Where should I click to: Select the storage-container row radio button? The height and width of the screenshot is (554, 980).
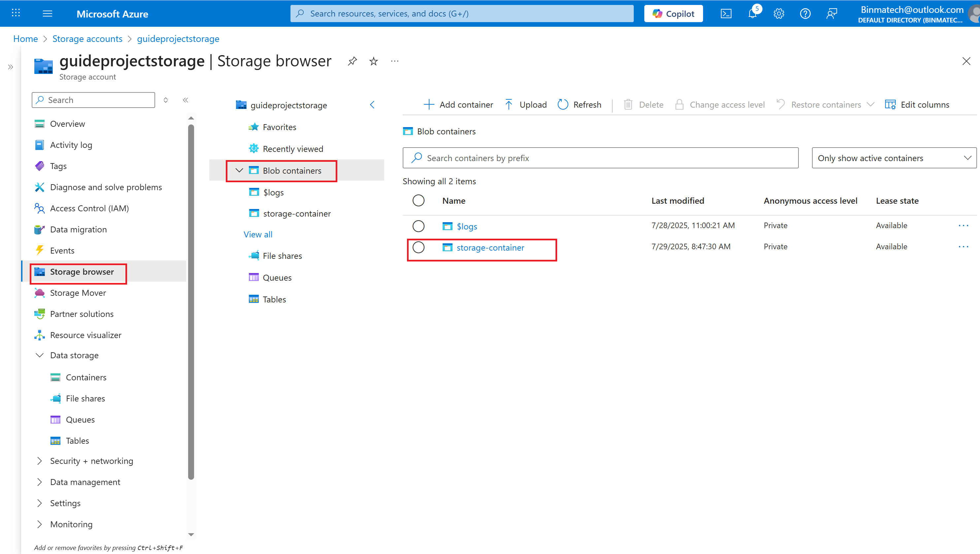point(419,247)
